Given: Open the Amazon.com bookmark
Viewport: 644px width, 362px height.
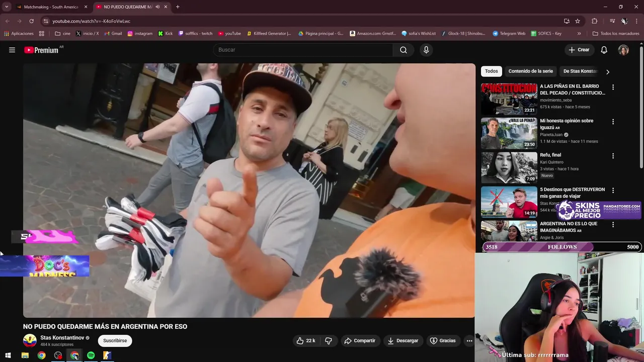Looking at the screenshot, I should pos(373,34).
